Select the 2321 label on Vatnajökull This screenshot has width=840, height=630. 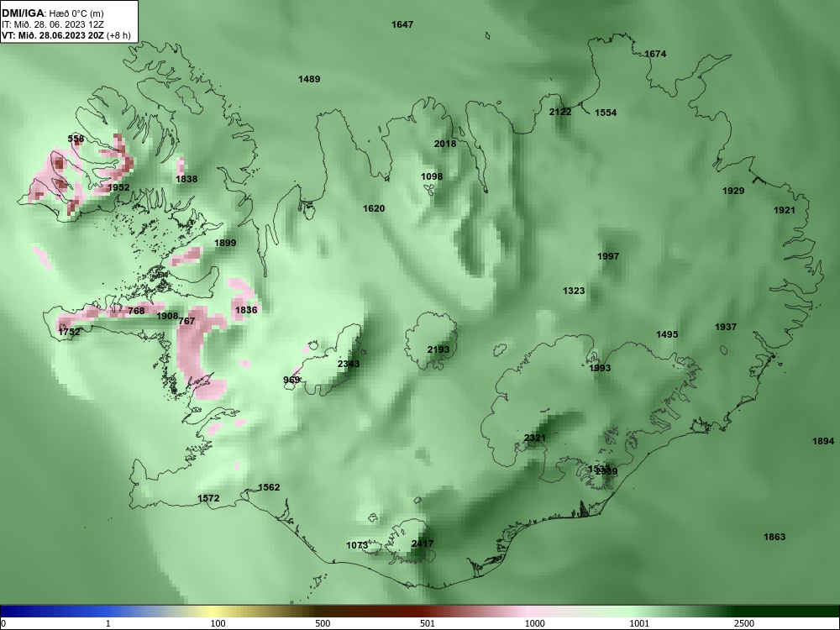pos(534,438)
